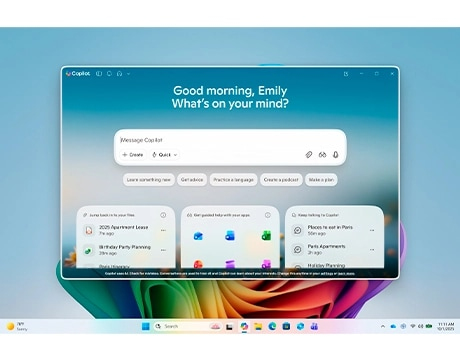This screenshot has height=360, width=460.
Task: Select the Excel app icon in guided help
Action: coord(266,235)
